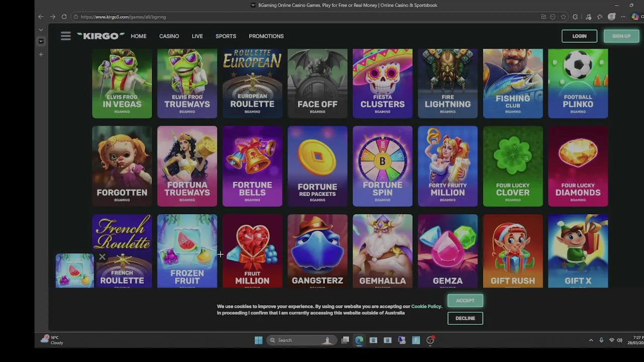Viewport: 644px width, 362px height.
Task: Open the volume speaker tray icon
Action: pyautogui.click(x=619, y=340)
